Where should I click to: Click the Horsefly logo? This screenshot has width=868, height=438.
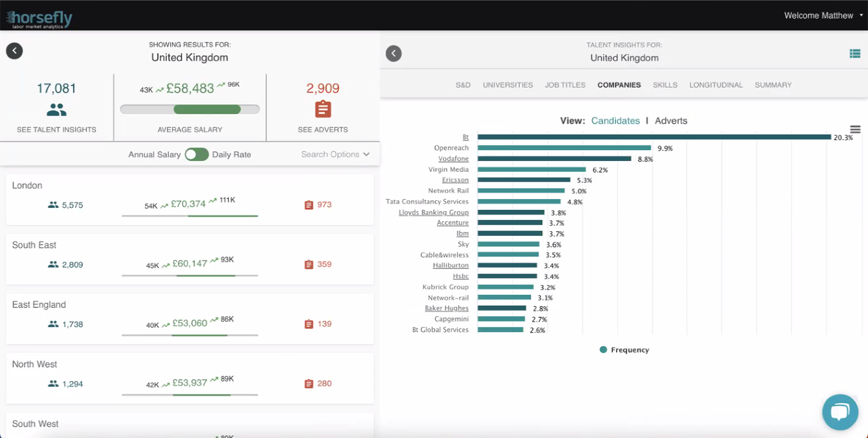click(x=39, y=19)
